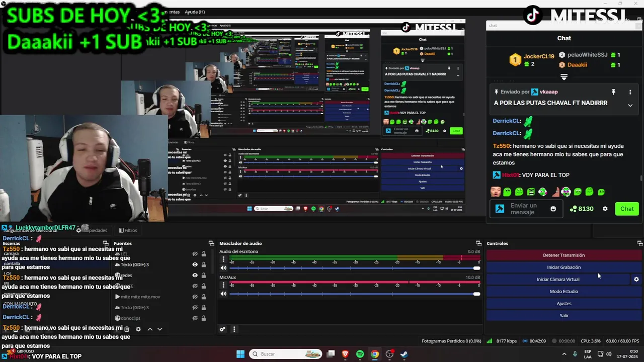Open chat settings gear icon
Image resolution: width=644 pixels, height=362 pixels.
coord(605,209)
